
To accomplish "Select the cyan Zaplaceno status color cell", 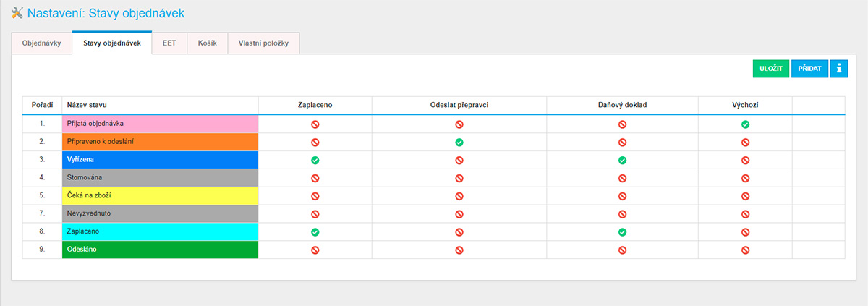I will click(x=160, y=232).
